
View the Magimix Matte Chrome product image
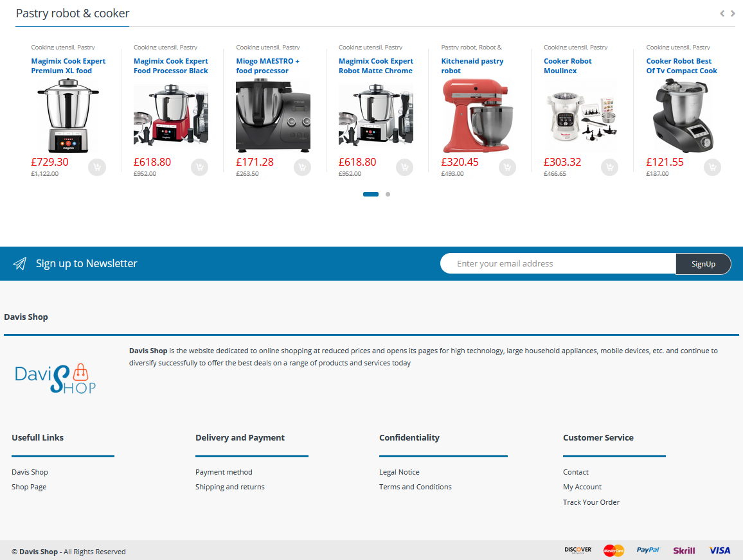click(x=376, y=116)
